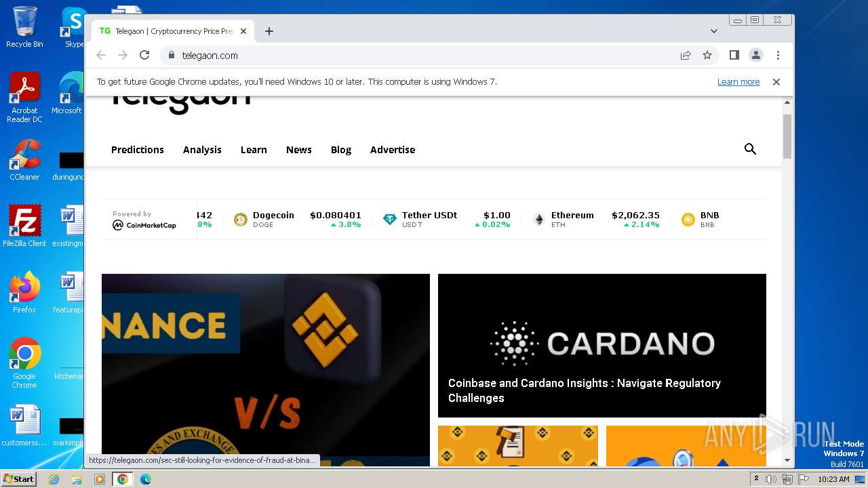
Task: Reload the telegaon.com page
Action: click(144, 55)
